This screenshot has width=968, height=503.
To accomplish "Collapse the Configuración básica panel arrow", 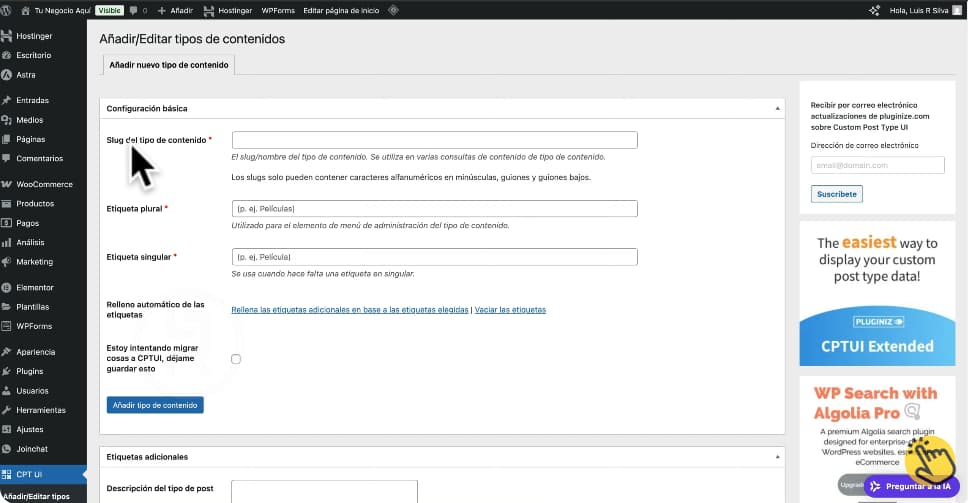I will [777, 109].
